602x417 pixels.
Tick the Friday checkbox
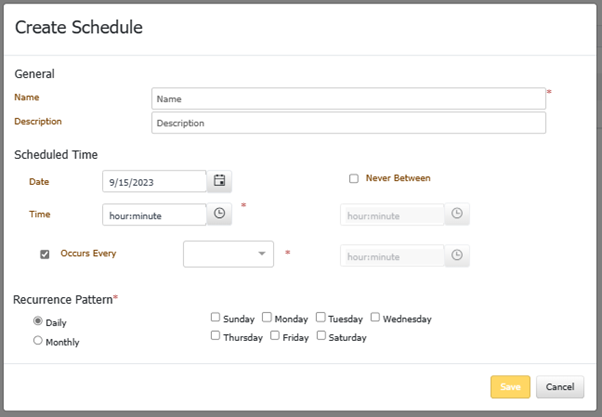(x=275, y=336)
